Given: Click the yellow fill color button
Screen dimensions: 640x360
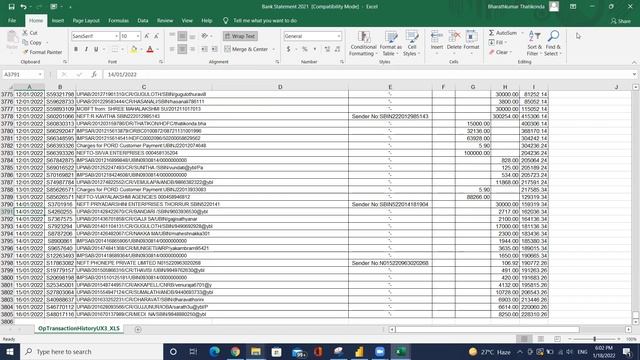Looking at the screenshot, I should coord(133,49).
